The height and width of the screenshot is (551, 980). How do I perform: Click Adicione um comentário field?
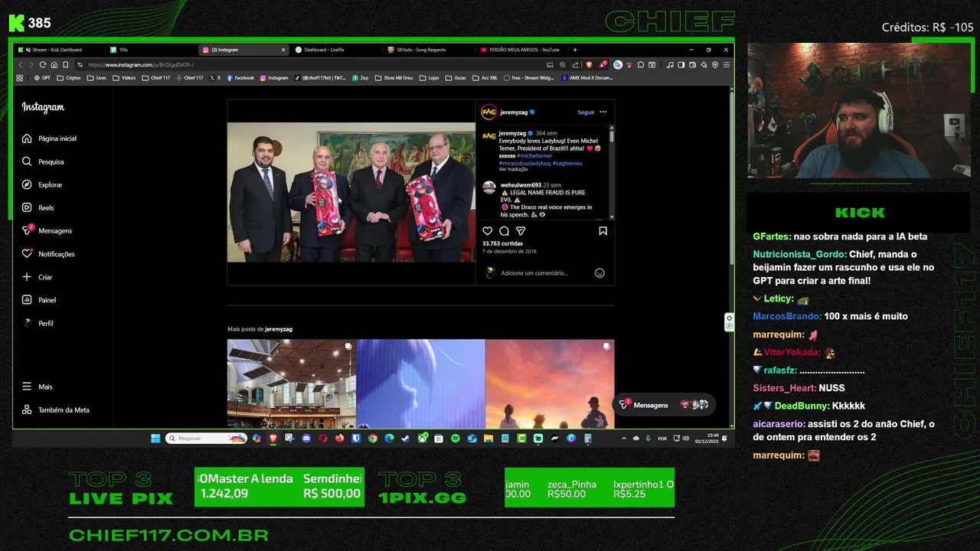[x=534, y=273]
